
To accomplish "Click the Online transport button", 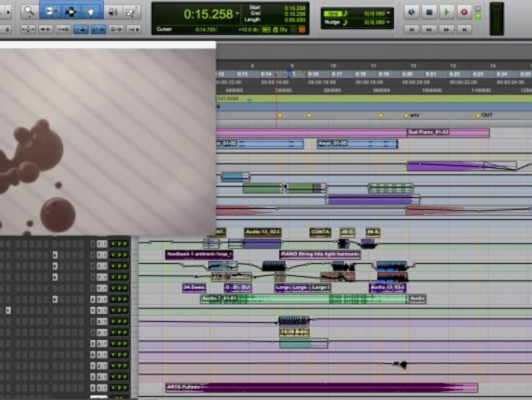I will pyautogui.click(x=412, y=12).
